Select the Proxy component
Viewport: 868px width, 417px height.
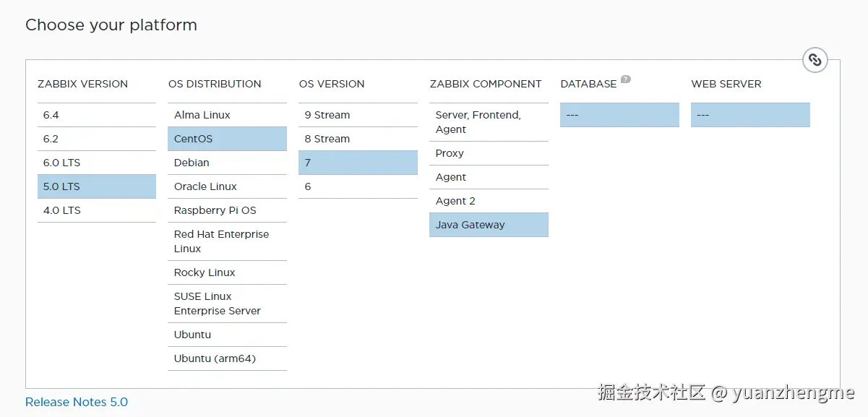click(x=489, y=153)
